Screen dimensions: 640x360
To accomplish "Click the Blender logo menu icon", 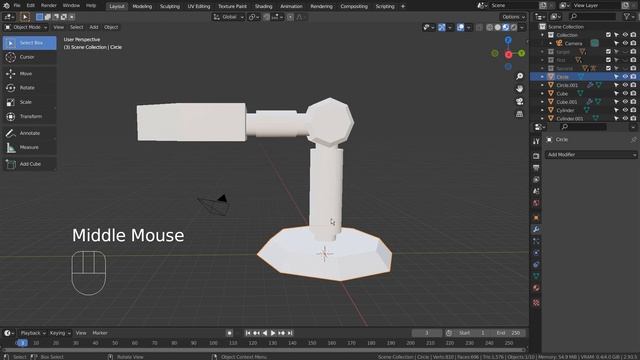I will (6, 6).
